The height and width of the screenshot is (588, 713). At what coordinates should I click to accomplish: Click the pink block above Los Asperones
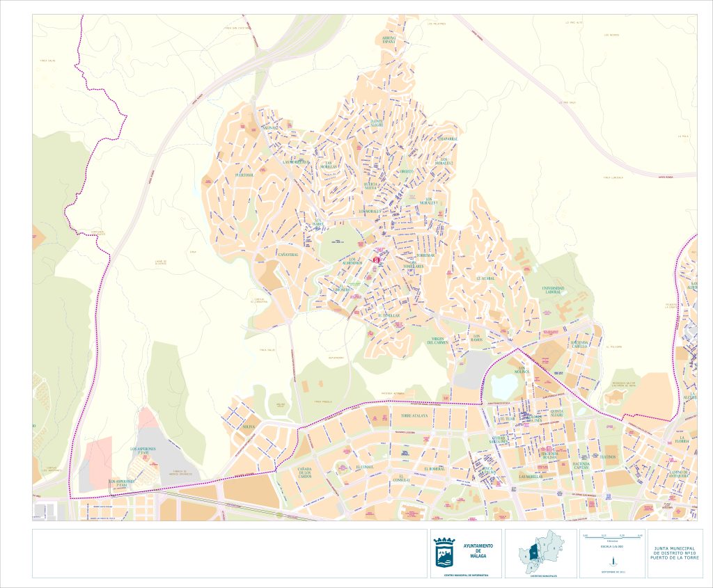click(148, 419)
